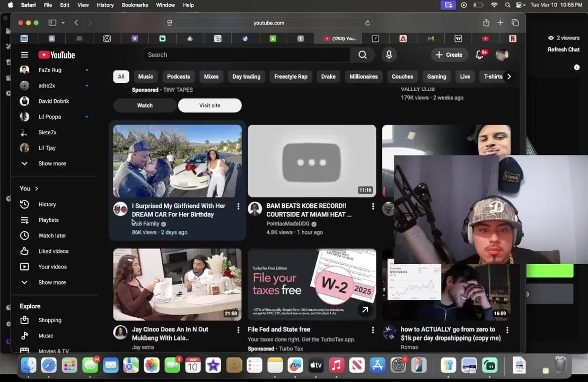Play the Surprised My Girlfriend video thumbnail
The height and width of the screenshot is (382, 588).
(178, 161)
